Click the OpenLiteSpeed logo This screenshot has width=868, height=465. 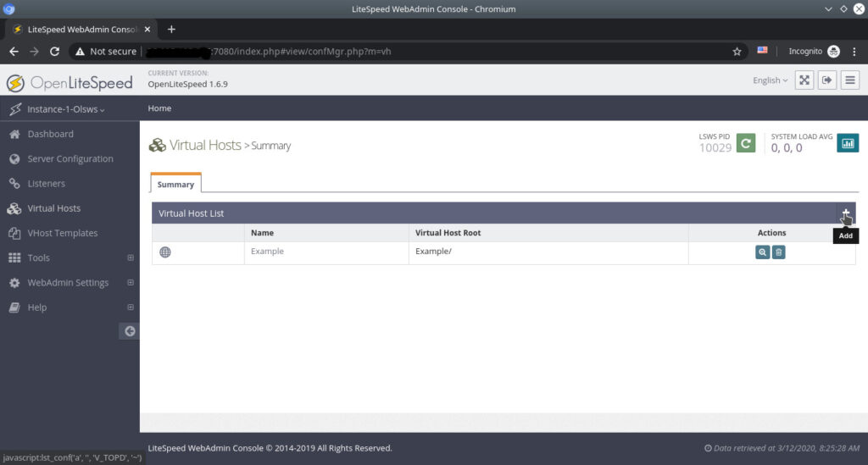[70, 83]
